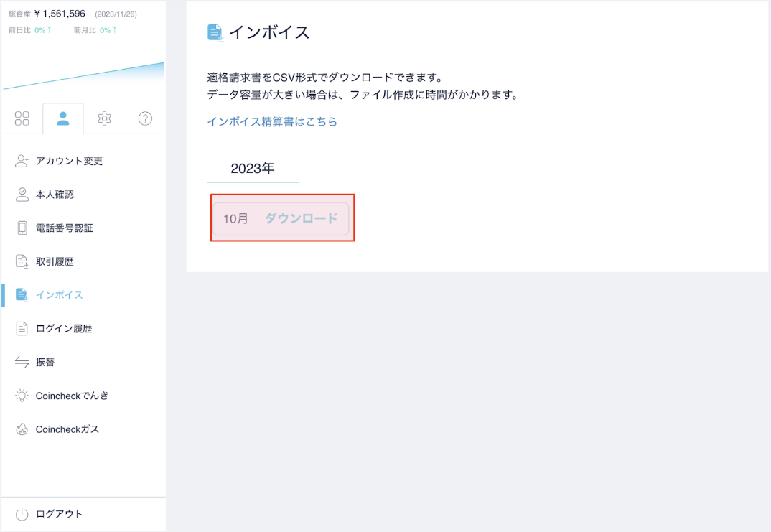Go to ログイン履歴 page
771x532 pixels.
pyautogui.click(x=63, y=329)
